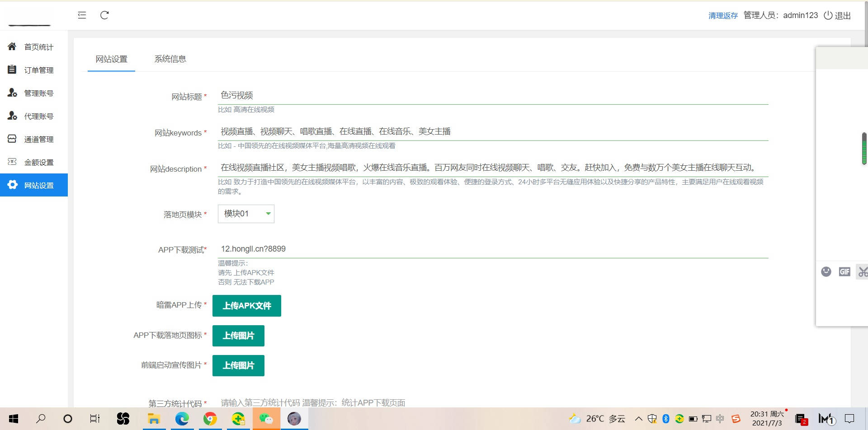Viewport: 868px width, 430px height.
Task: Open the clock showing 20:31 2021/7/3
Action: click(767, 419)
